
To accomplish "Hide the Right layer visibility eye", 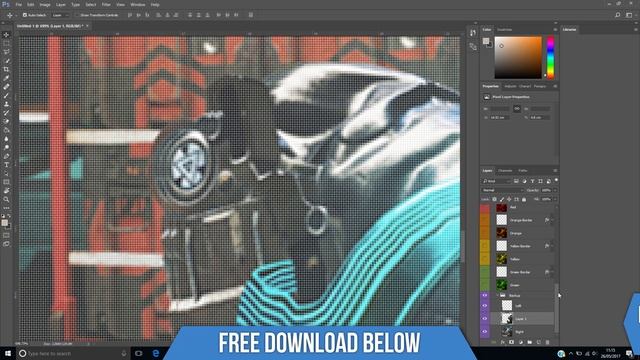I will (484, 331).
